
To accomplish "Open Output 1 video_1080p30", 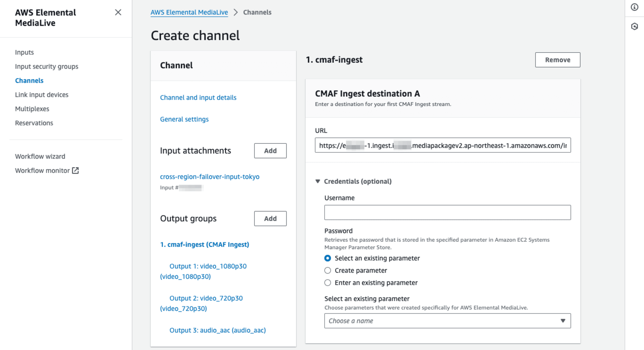I will click(x=204, y=271).
